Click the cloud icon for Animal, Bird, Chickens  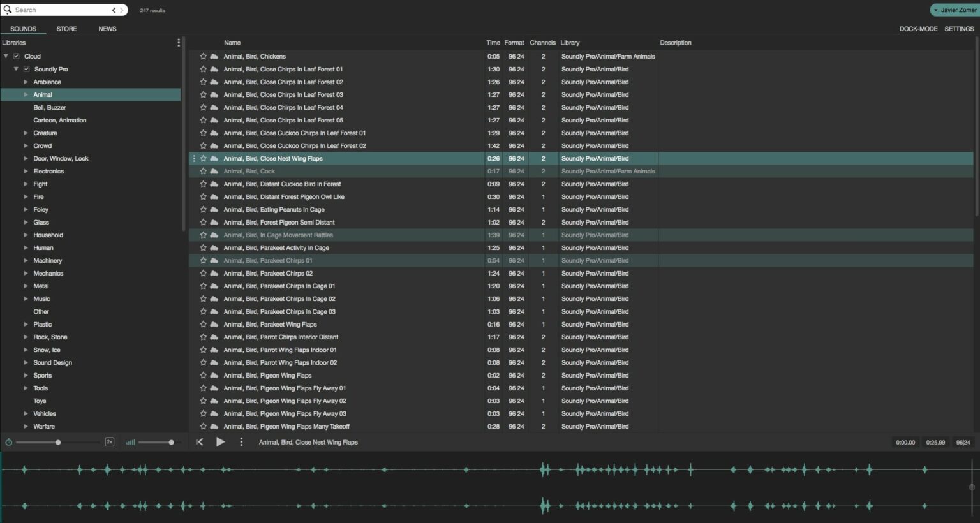pos(213,56)
